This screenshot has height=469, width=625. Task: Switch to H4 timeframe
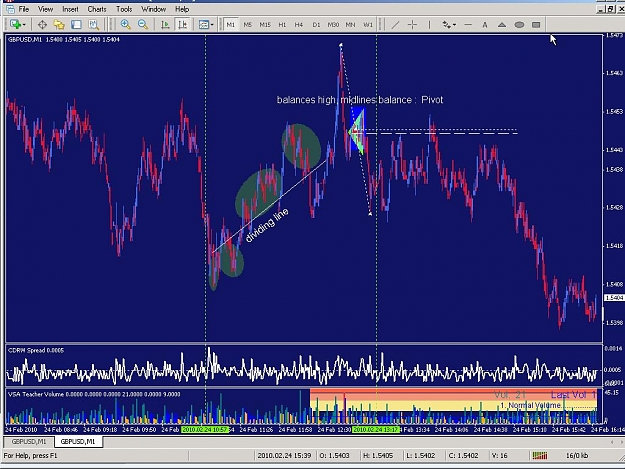299,25
